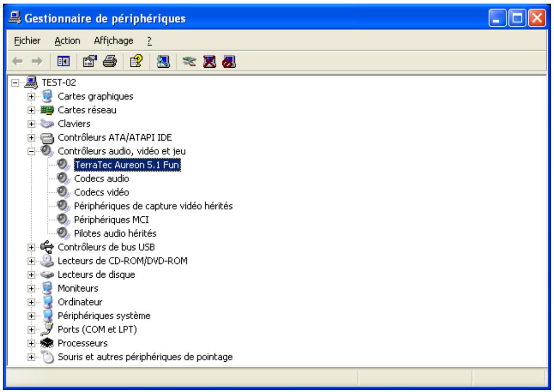
Task: Click the Cartes réseau icon
Action: click(48, 110)
